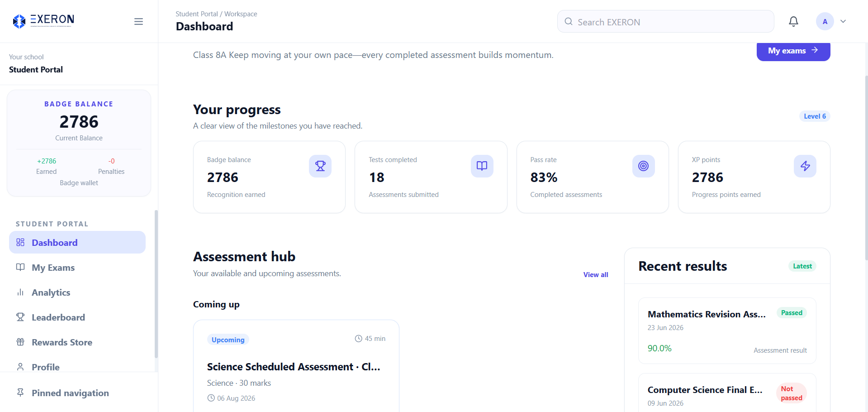Select Dashboard in sidebar
Screen dimensions: 868x412
[x=77, y=242]
